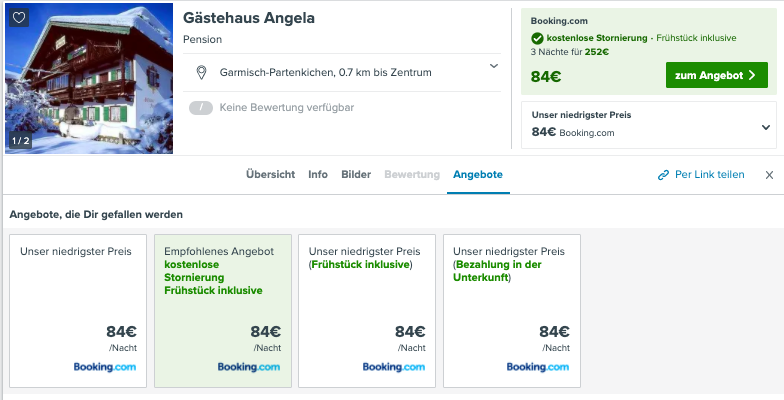Open the Info tab
This screenshot has height=400, width=784.
(318, 174)
